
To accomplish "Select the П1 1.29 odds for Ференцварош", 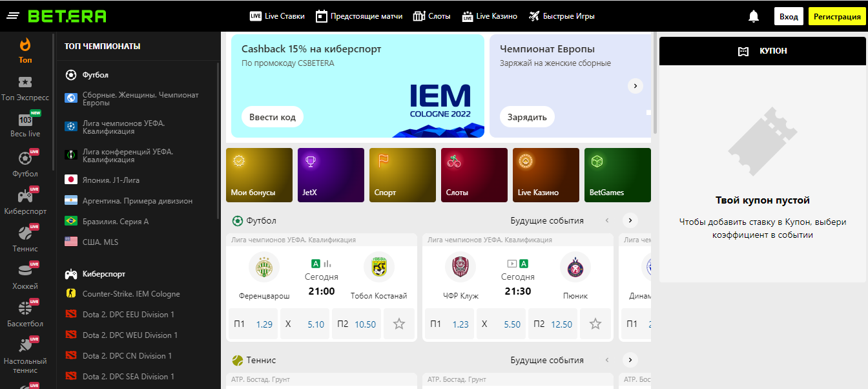I will pos(253,324).
